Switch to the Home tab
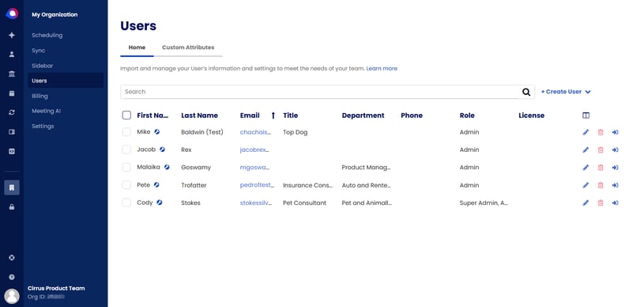This screenshot has height=307, width=644. 137,47
